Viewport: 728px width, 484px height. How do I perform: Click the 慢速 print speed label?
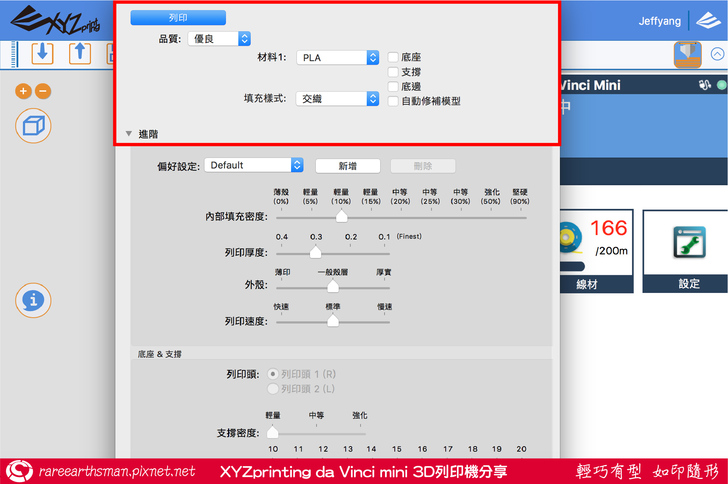pos(384,307)
